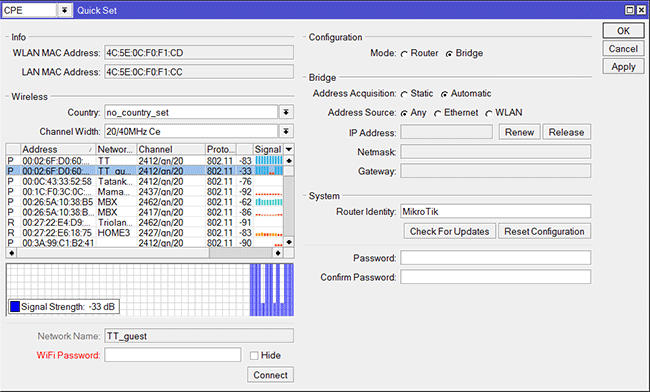Select the TT network with -83 signal

(x=145, y=161)
